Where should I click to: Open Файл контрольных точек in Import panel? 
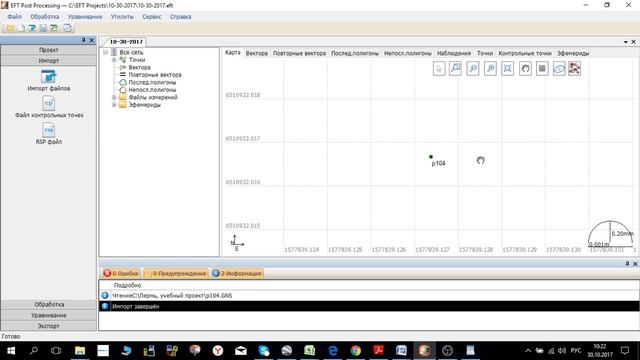49,107
